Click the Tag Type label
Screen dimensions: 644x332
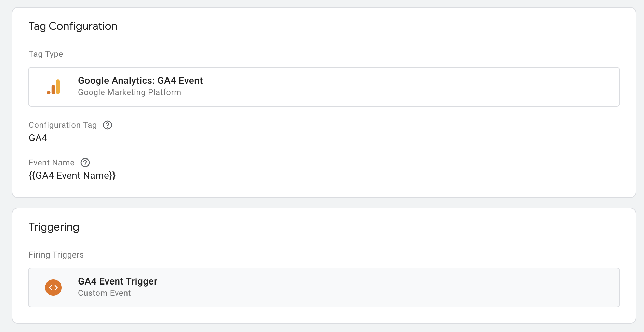[x=46, y=54]
